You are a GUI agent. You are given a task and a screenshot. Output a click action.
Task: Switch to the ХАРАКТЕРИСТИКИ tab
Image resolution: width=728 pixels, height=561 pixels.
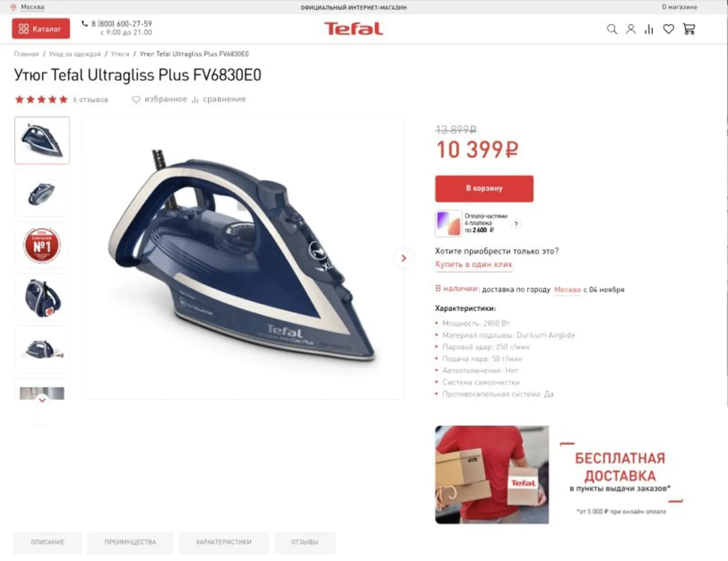click(224, 542)
